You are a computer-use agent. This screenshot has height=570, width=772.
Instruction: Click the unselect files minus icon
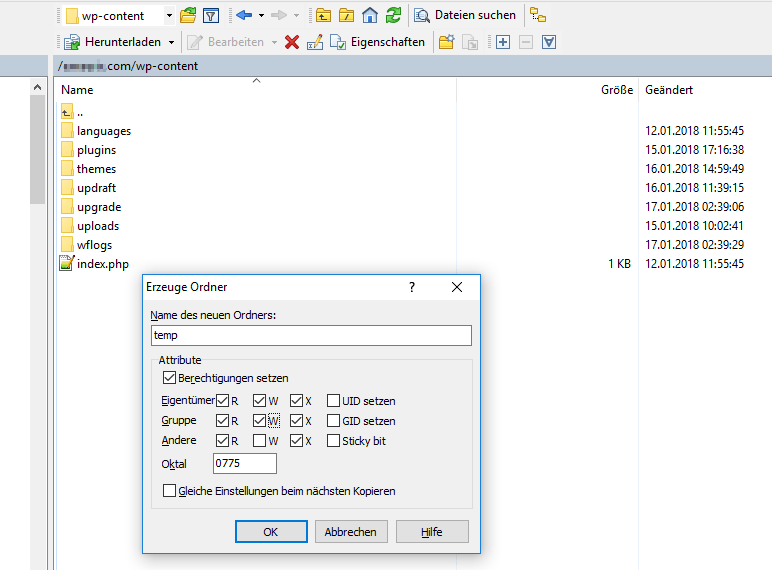[526, 42]
